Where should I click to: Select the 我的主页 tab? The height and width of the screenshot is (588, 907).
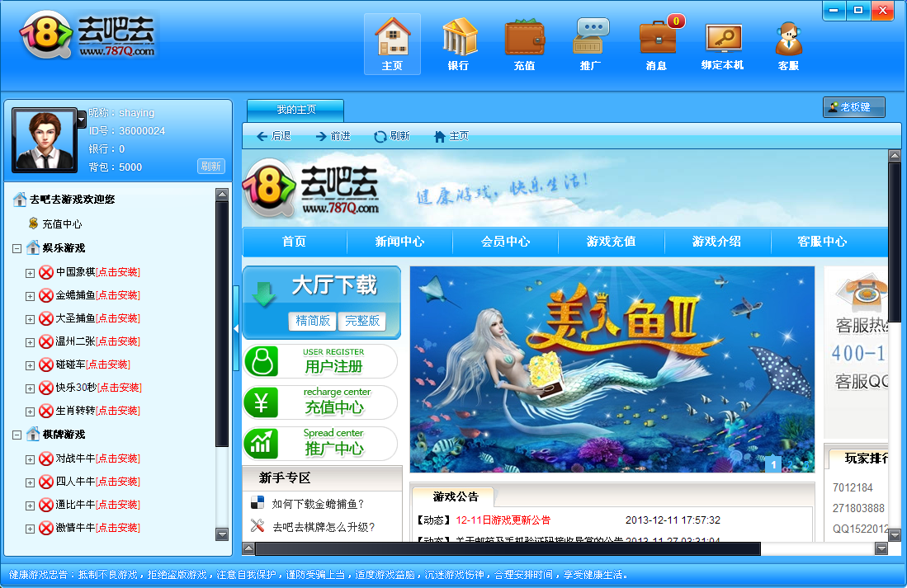coord(295,110)
